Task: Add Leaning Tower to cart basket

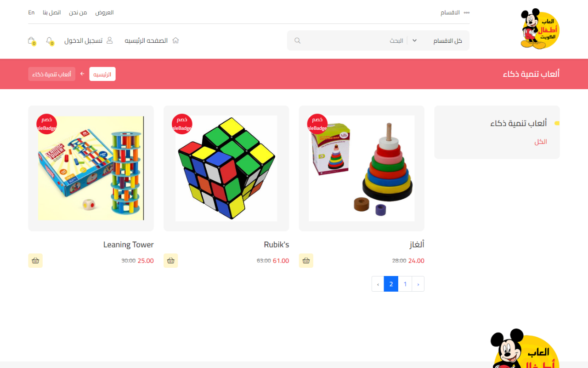Action: click(35, 260)
